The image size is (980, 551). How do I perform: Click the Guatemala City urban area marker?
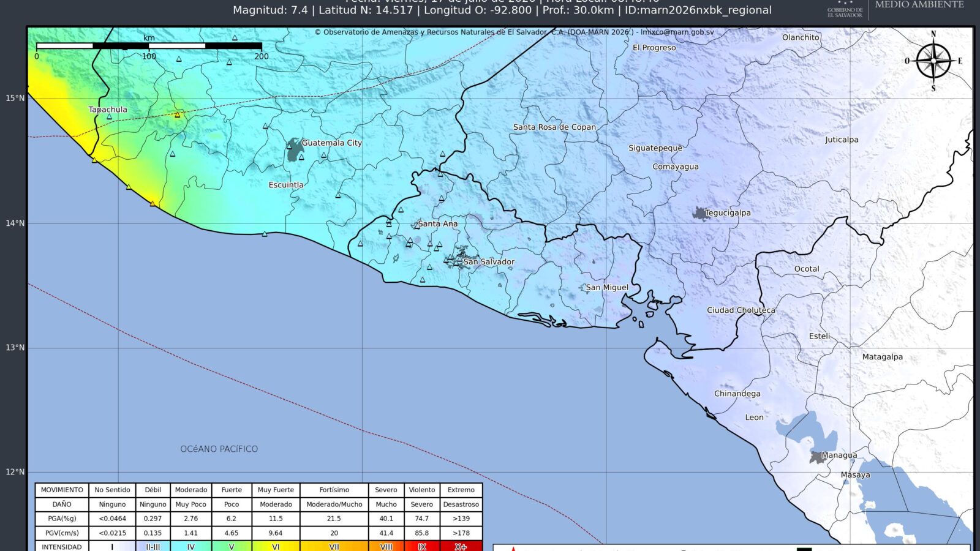point(295,149)
